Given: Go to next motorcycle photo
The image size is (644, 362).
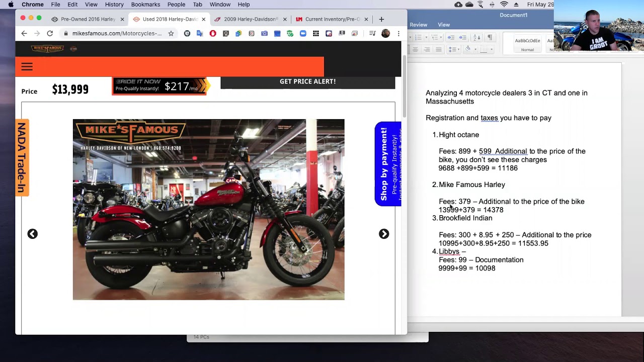Looking at the screenshot, I should coord(384,234).
